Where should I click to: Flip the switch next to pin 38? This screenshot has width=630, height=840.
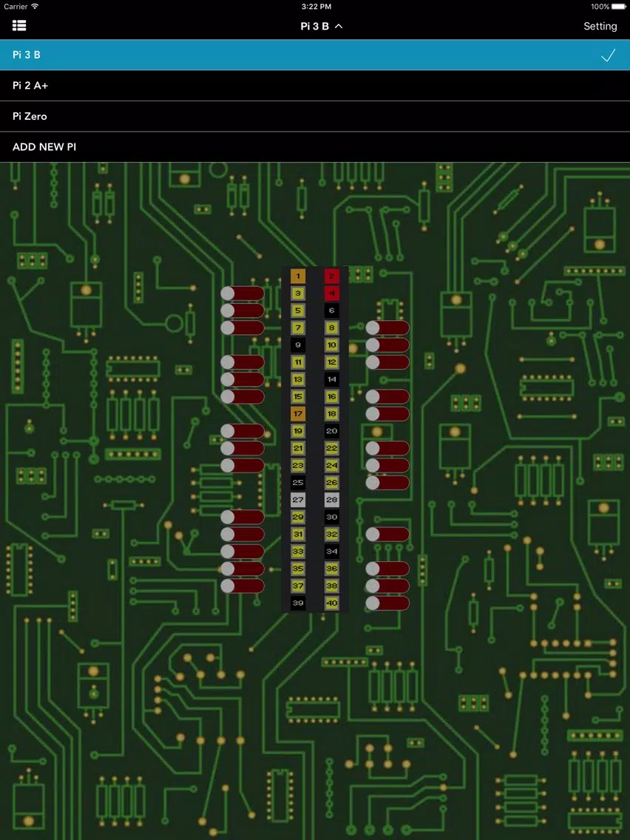tap(387, 586)
